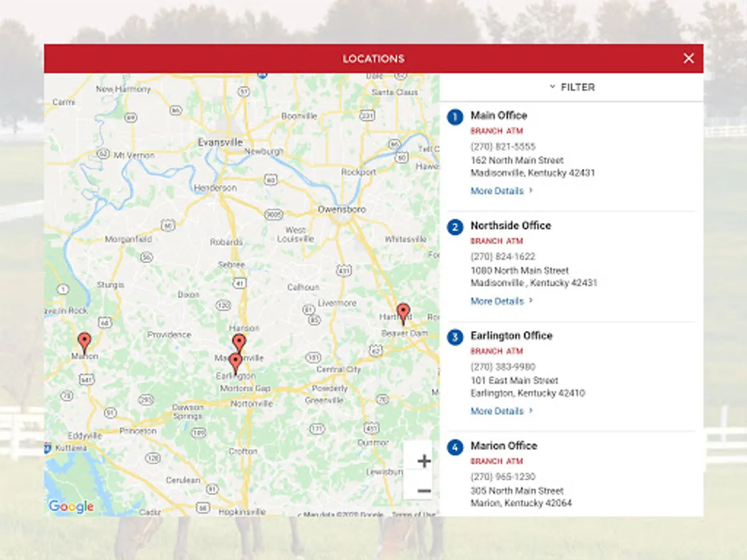Screen dimensions: 747x560
Task: Open More Details for Main Office
Action: pos(502,191)
